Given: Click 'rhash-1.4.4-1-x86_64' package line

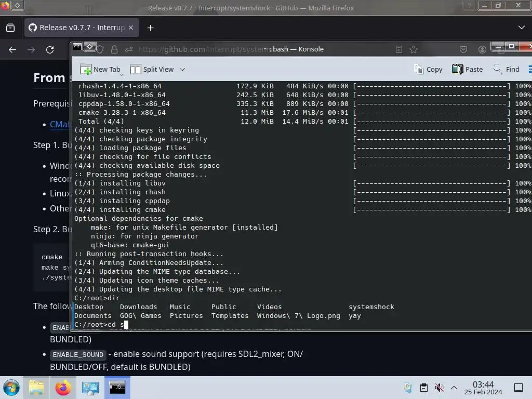Looking at the screenshot, I should point(120,86).
